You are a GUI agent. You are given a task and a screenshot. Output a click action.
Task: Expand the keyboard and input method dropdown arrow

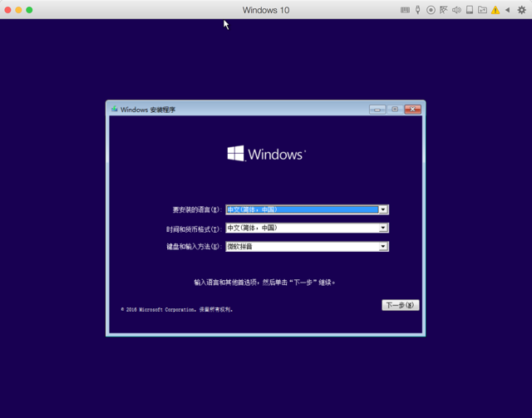pyautogui.click(x=383, y=246)
